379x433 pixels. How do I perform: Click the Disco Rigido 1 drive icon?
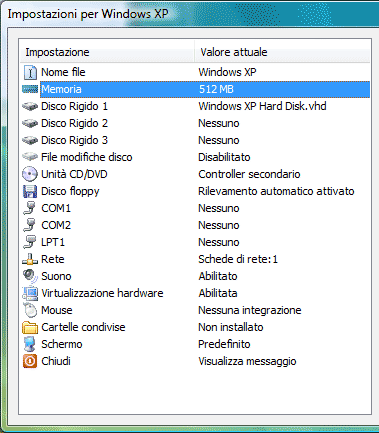click(x=30, y=106)
